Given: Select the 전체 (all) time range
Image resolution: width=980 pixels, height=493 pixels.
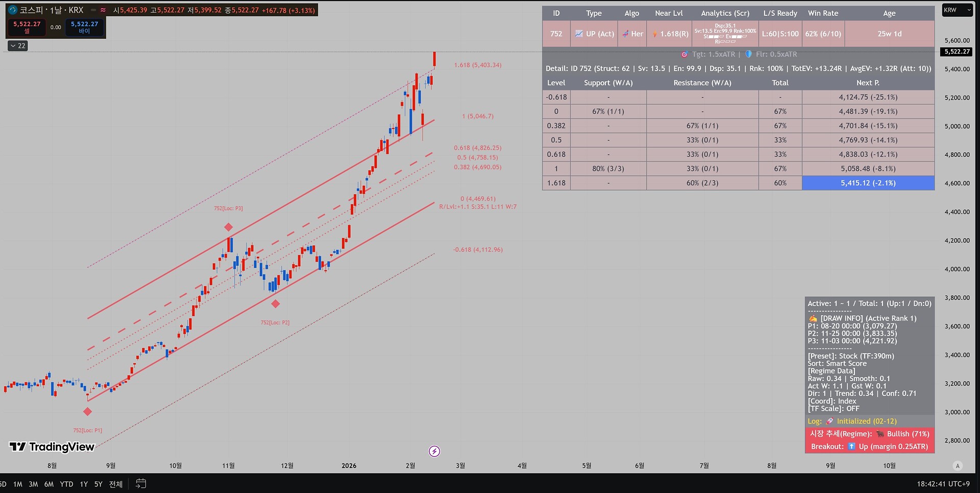Looking at the screenshot, I should [x=116, y=484].
